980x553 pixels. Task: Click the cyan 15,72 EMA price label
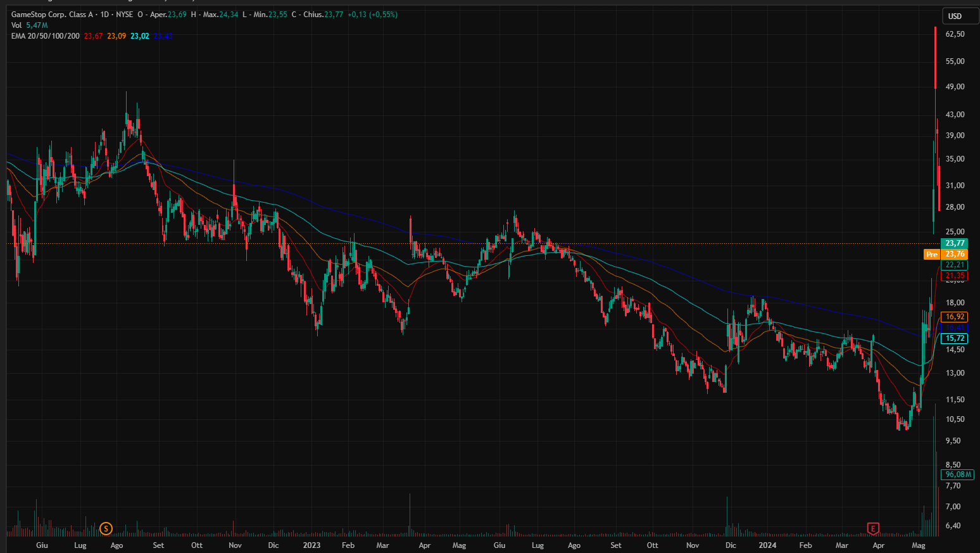pos(955,338)
